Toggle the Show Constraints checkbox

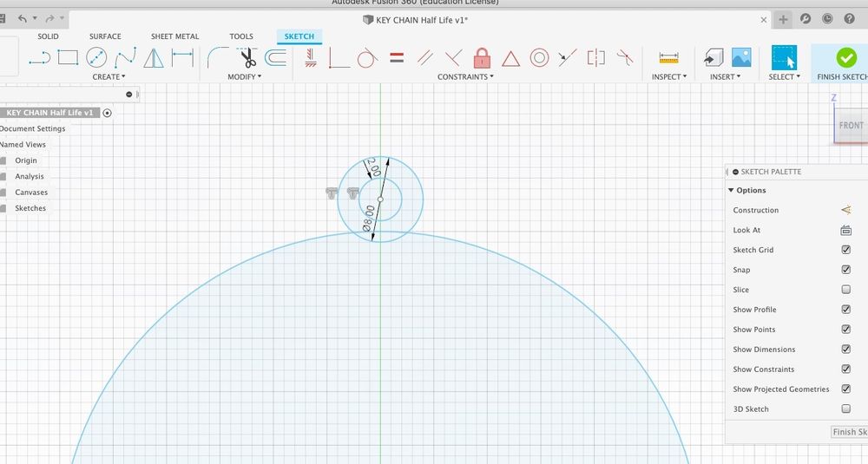pos(845,369)
